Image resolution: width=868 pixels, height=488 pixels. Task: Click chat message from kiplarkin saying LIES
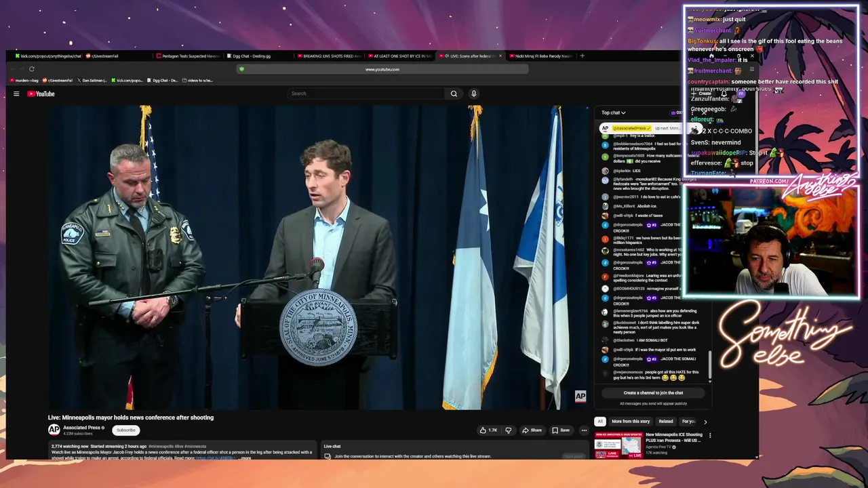(x=627, y=171)
